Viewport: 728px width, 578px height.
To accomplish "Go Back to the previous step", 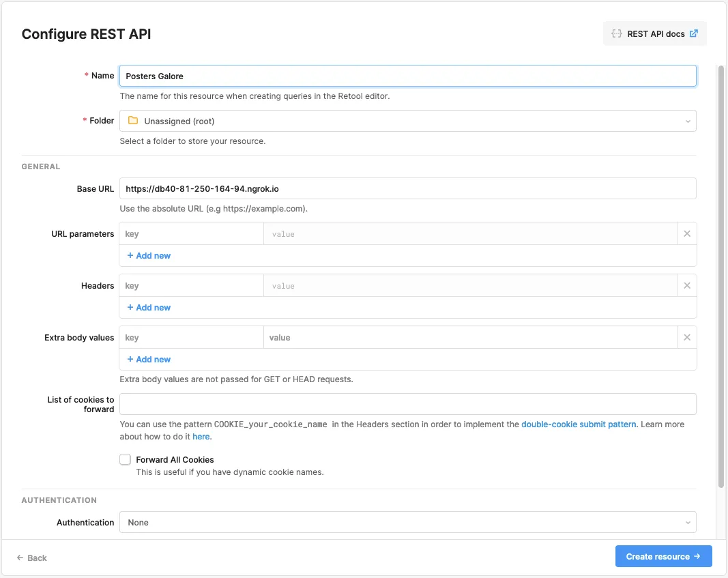I will pos(32,558).
